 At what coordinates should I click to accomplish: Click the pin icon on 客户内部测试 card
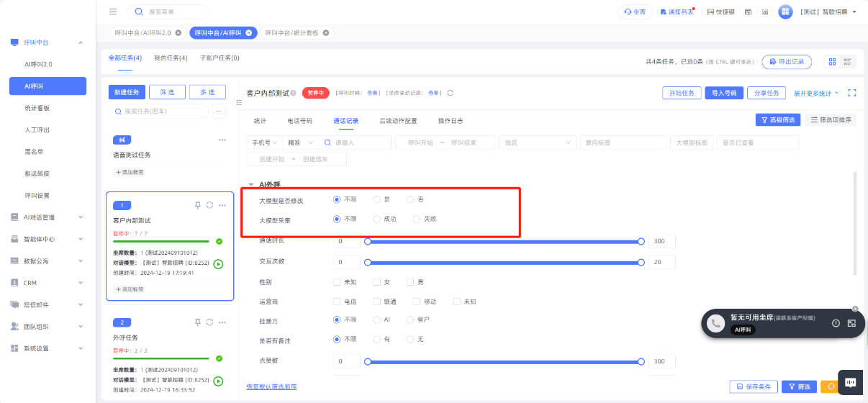[x=198, y=205]
